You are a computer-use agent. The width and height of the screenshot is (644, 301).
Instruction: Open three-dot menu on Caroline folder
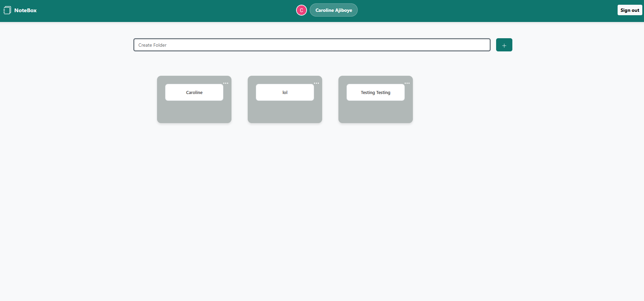tap(226, 83)
